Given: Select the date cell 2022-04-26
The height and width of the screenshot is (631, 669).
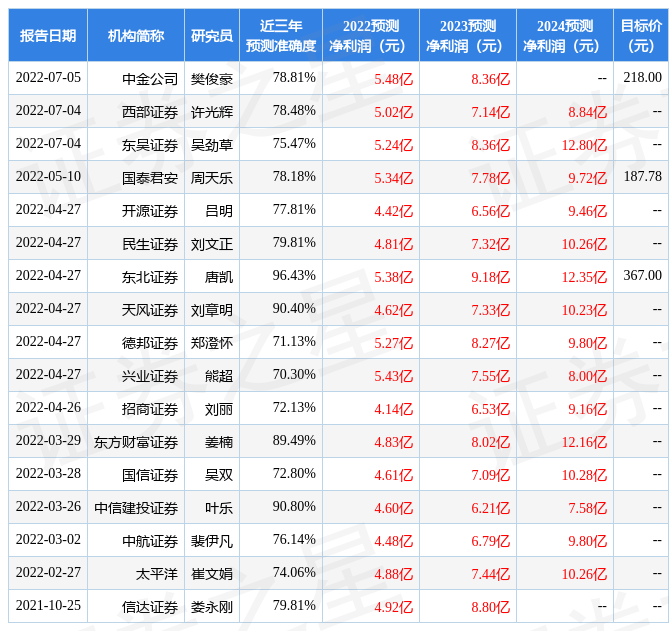Looking at the screenshot, I should tap(48, 407).
